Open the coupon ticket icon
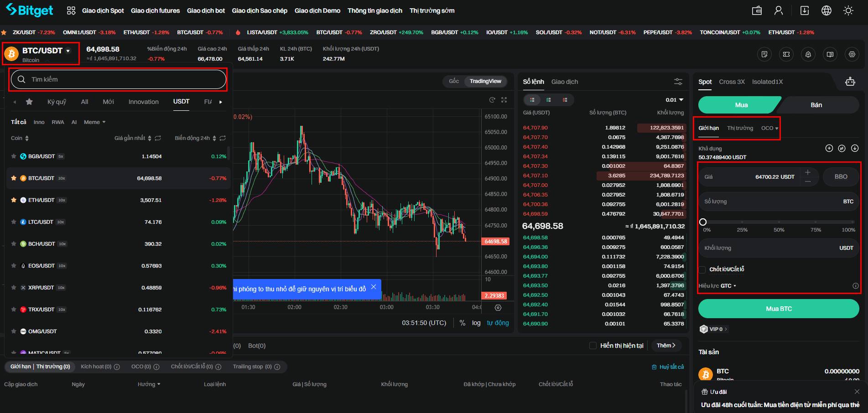Viewport: 868px width, 413px height. click(786, 54)
